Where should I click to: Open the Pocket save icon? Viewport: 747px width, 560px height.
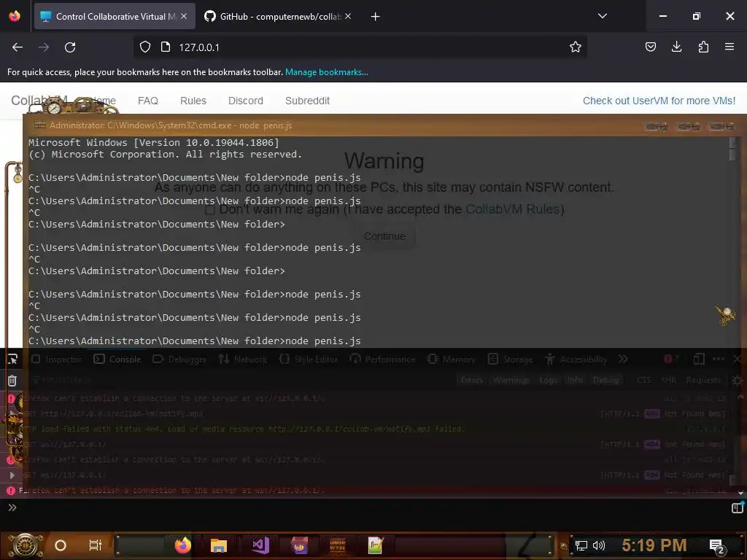click(650, 47)
